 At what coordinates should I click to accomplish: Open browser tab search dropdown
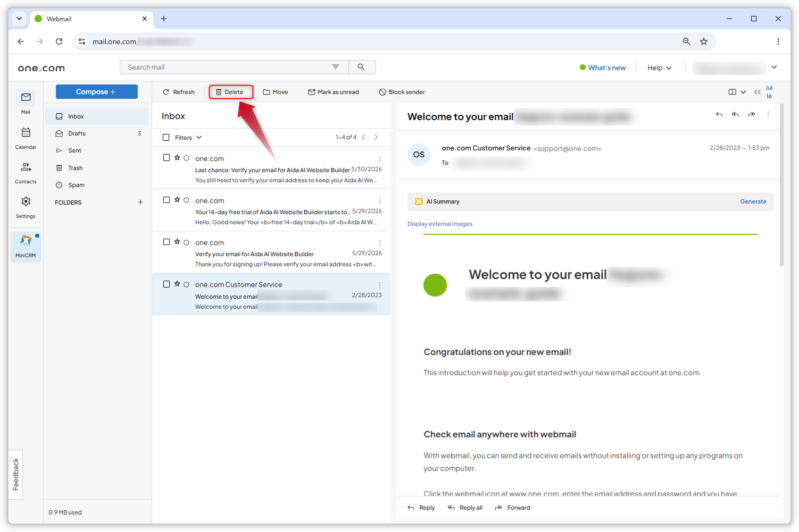[19, 19]
